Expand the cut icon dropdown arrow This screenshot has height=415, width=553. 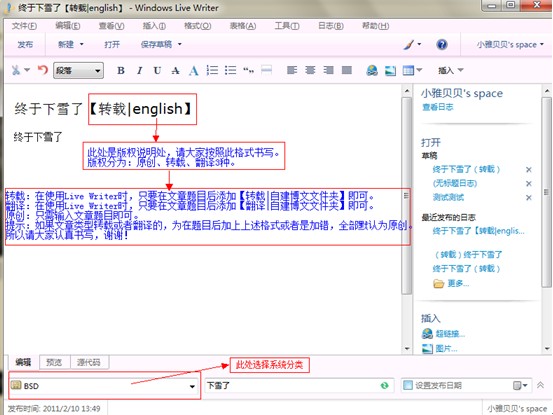coord(27,70)
